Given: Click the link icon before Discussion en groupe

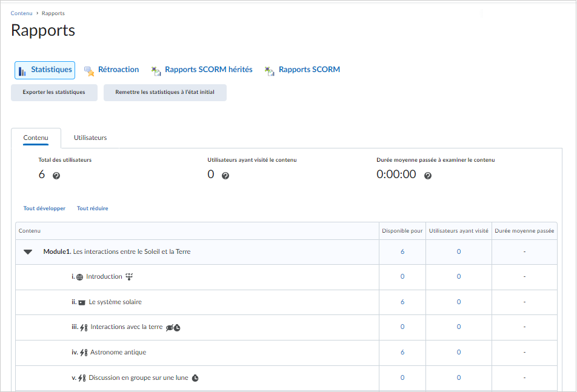Looking at the screenshot, I should click(82, 378).
